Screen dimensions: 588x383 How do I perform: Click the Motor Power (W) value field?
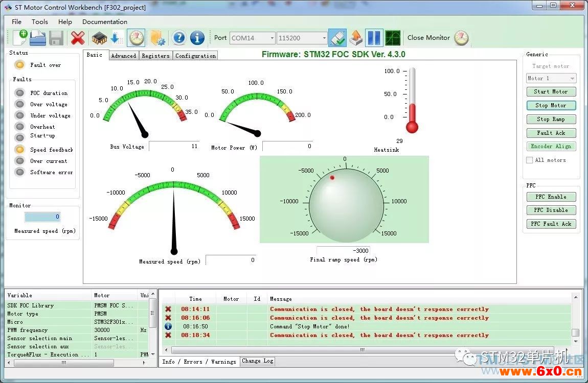coord(288,146)
